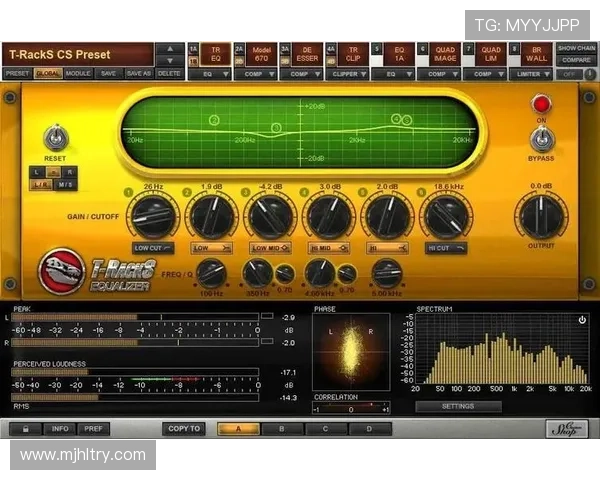Expand the Limiter dropdown under BR Wall
This screenshot has height=480, width=600.
coord(530,74)
